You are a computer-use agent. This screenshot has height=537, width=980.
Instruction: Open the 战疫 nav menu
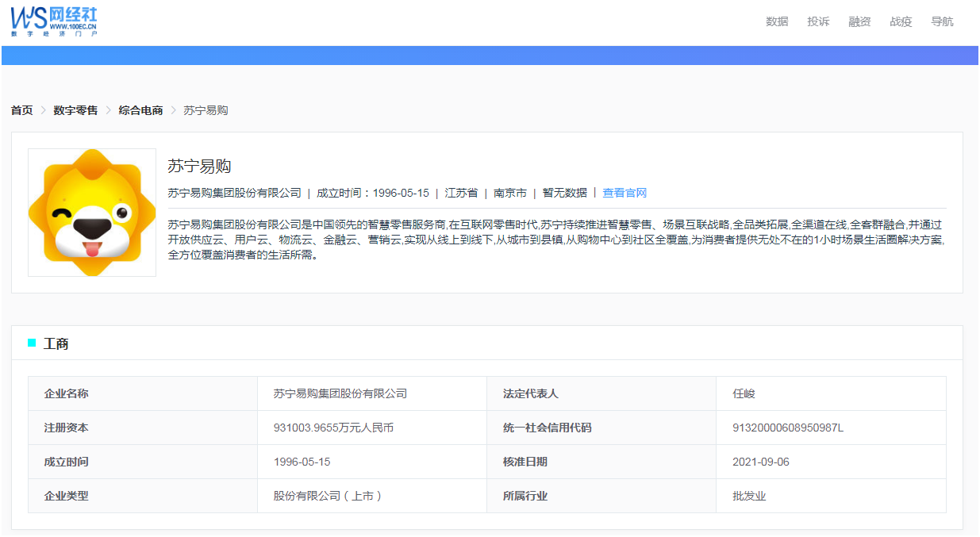click(x=901, y=21)
